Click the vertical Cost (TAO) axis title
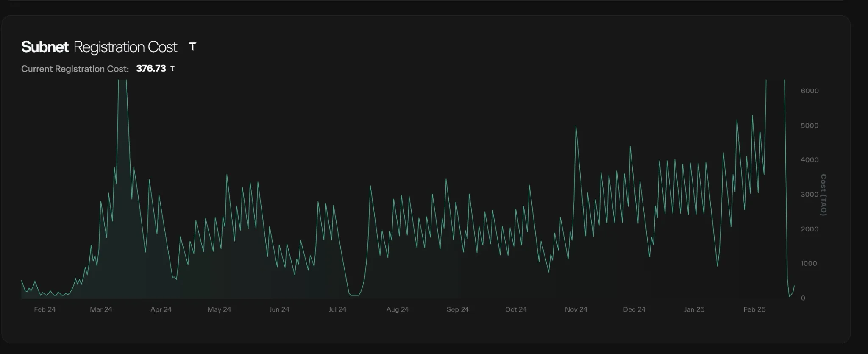The height and width of the screenshot is (354, 868). 823,195
